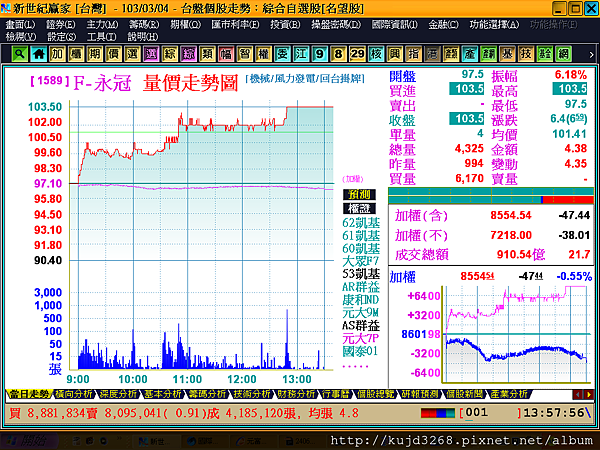The image size is (600, 450).
Task: Select the 加 toolbar icon
Action: (57, 54)
